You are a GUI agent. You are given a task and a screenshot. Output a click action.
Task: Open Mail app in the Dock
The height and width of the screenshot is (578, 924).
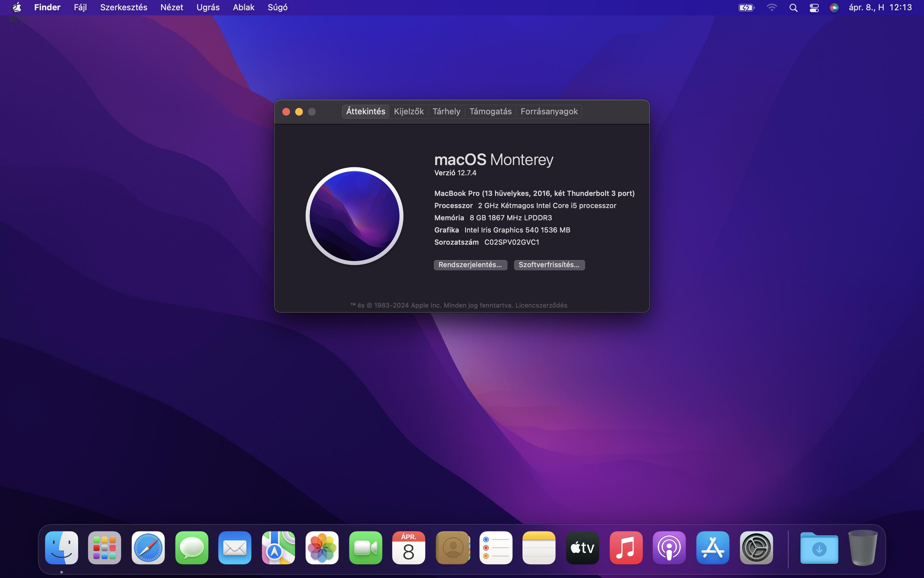pyautogui.click(x=235, y=547)
